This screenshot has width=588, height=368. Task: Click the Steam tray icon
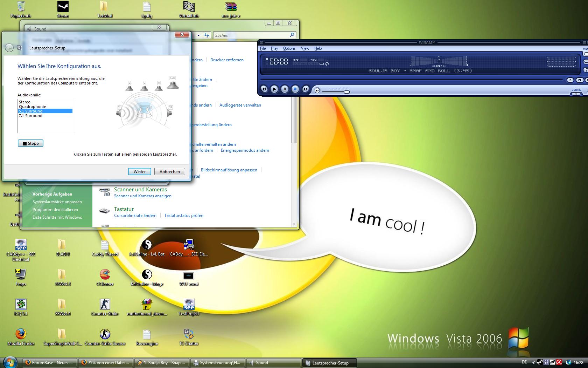pyautogui.click(x=540, y=363)
